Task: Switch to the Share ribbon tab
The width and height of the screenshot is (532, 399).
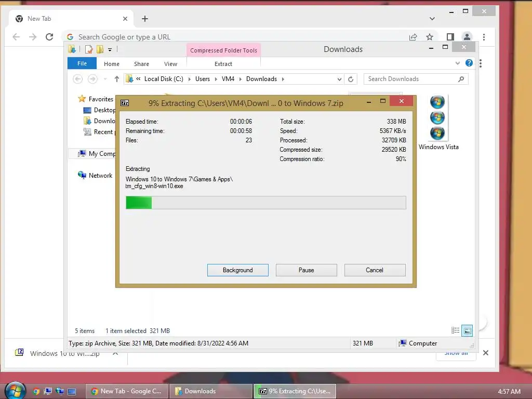Action: (141, 64)
